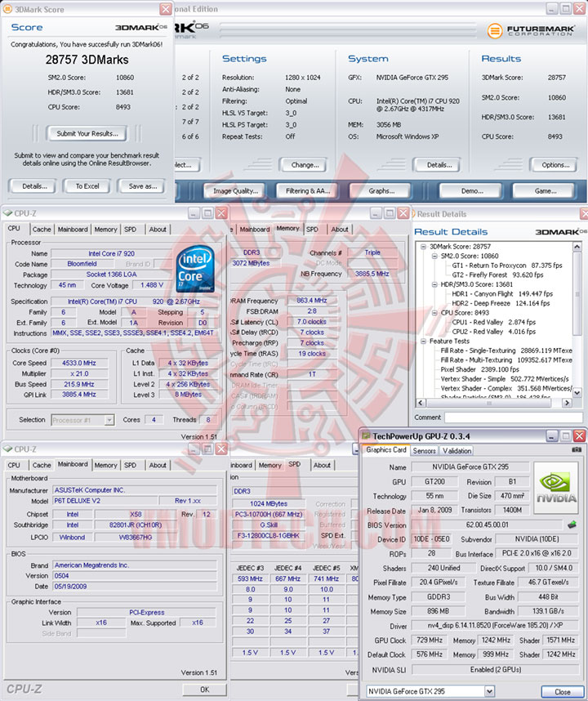Viewport: 588px width, 701px height.
Task: Open Details in the 3DMark Score window
Action: pyautogui.click(x=34, y=186)
